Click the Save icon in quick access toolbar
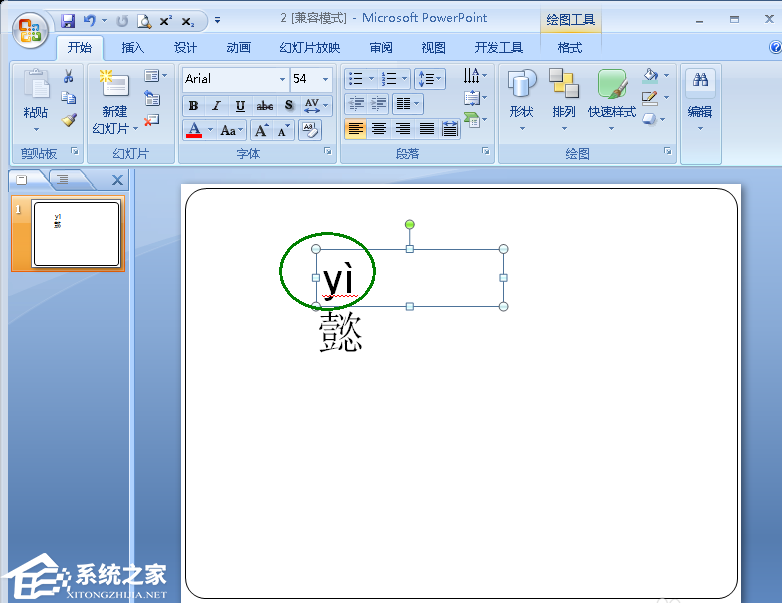Image resolution: width=782 pixels, height=603 pixels. click(68, 20)
